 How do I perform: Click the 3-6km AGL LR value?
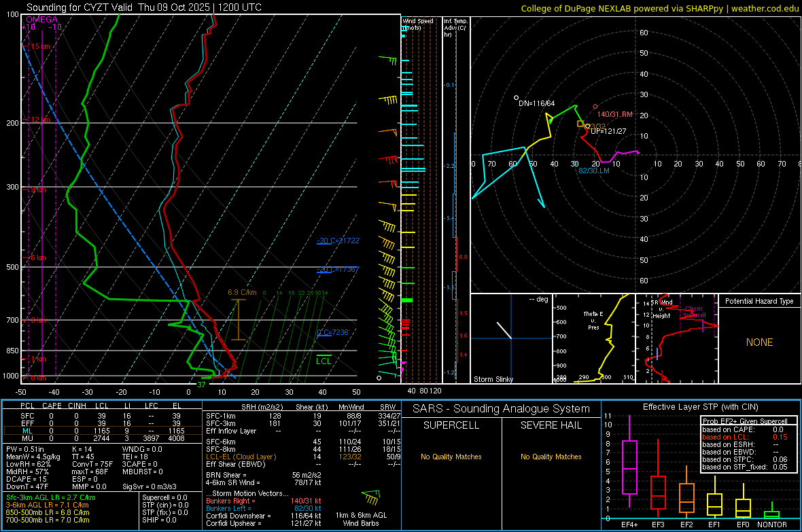pos(47,505)
